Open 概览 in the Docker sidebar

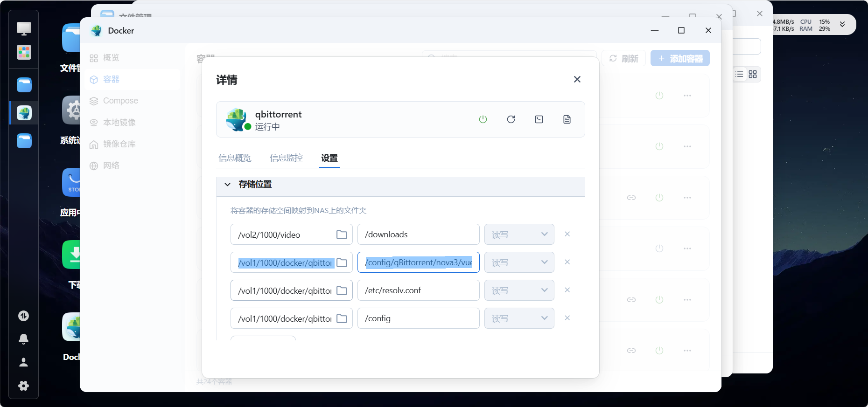[x=133, y=58]
